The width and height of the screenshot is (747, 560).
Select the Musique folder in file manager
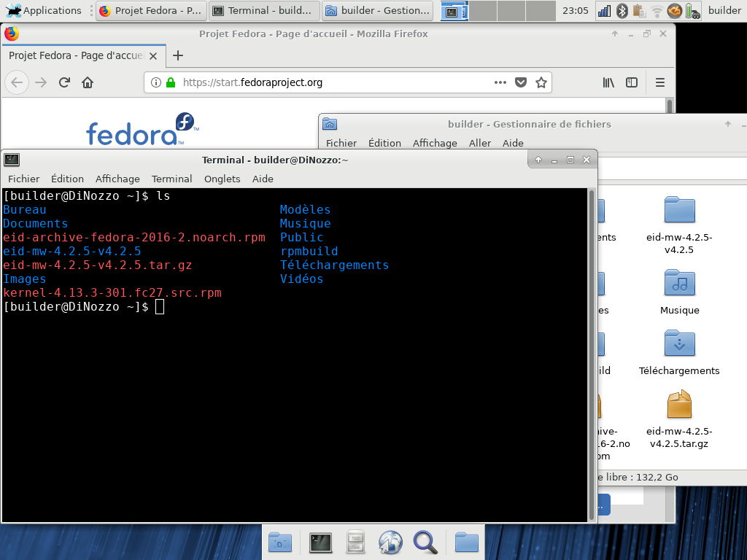click(x=679, y=292)
